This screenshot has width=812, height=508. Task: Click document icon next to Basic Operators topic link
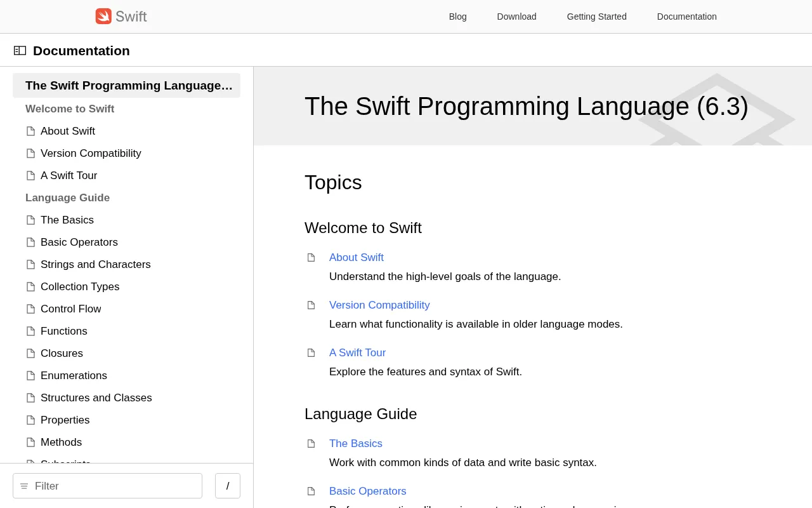coord(311,491)
